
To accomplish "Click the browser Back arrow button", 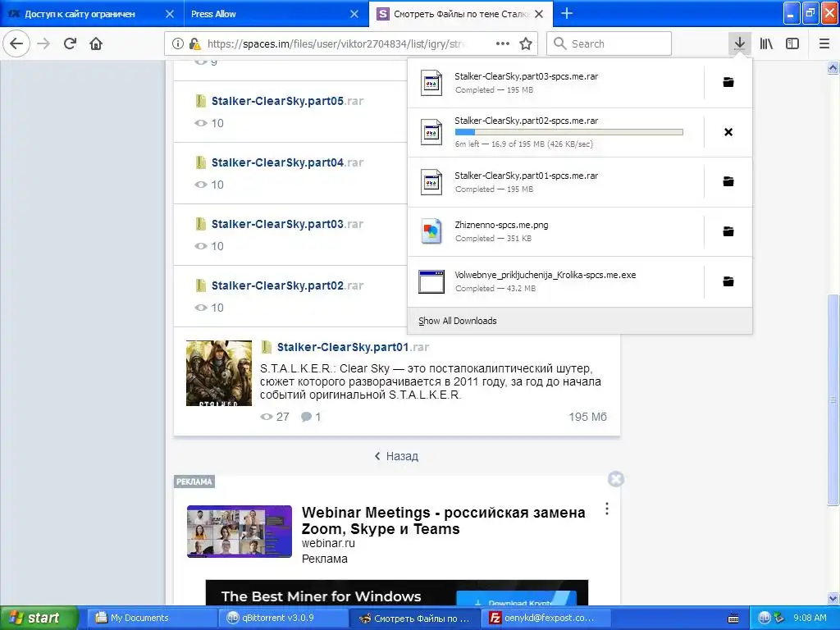I will 16,43.
